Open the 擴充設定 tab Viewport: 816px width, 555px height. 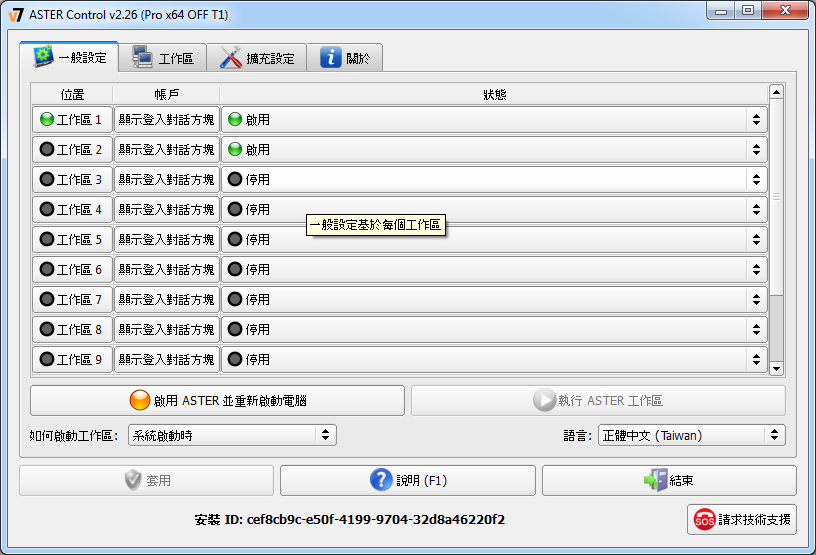(x=257, y=58)
